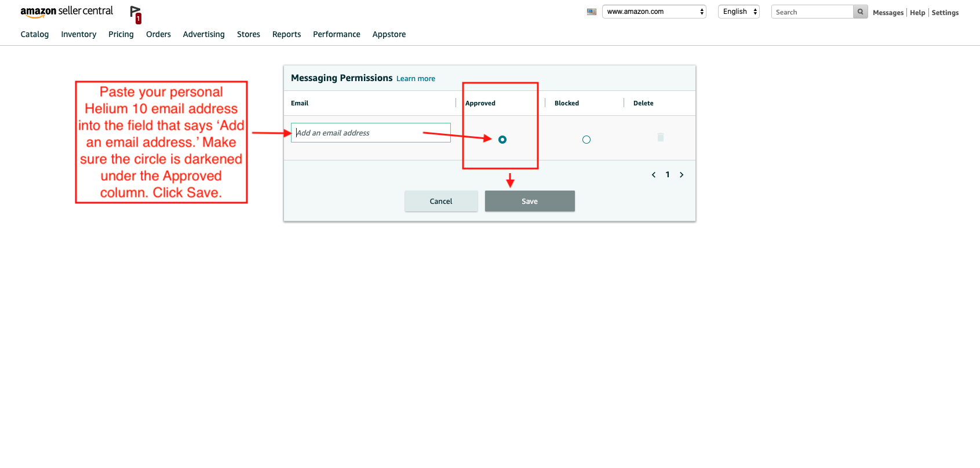Open the Inventory menu

pos(79,34)
